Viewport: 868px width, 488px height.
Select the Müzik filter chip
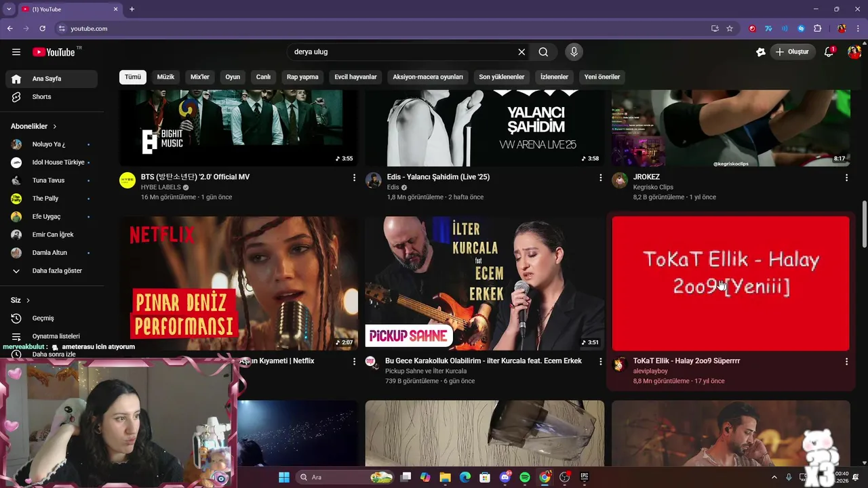pyautogui.click(x=165, y=77)
